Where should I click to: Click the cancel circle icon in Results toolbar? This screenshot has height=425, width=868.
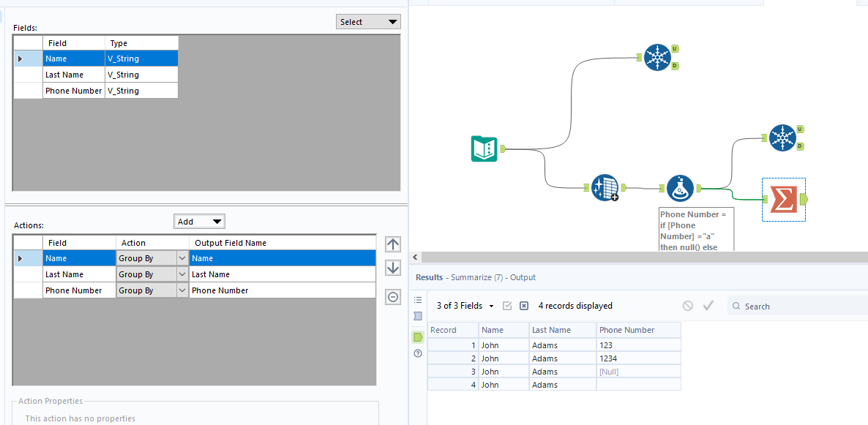pyautogui.click(x=687, y=306)
